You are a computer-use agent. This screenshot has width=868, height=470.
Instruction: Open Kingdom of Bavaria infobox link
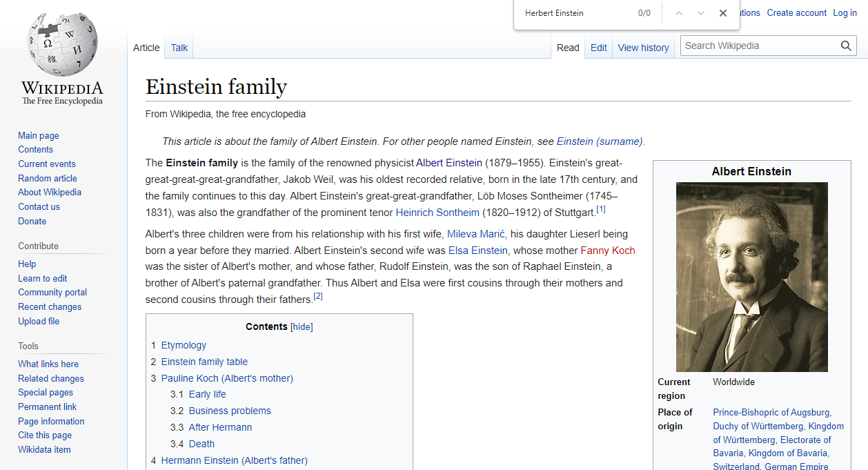pyautogui.click(x=787, y=453)
